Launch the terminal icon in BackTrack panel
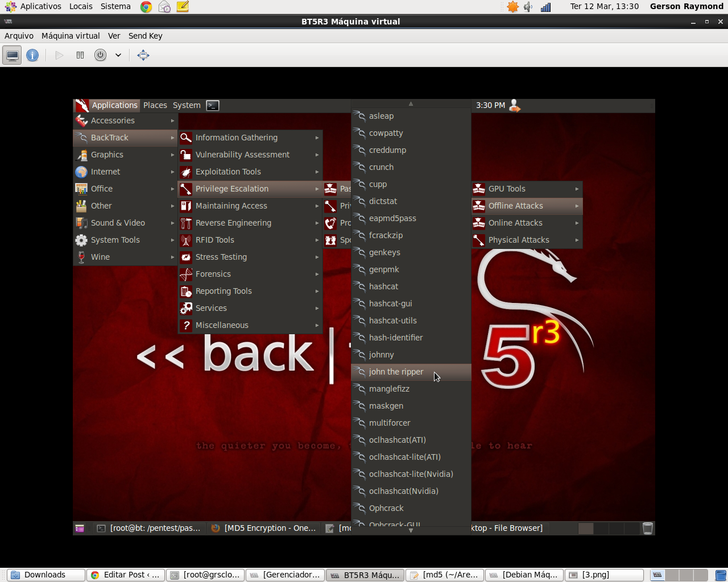Viewport: 728px width, 582px height. 213,105
